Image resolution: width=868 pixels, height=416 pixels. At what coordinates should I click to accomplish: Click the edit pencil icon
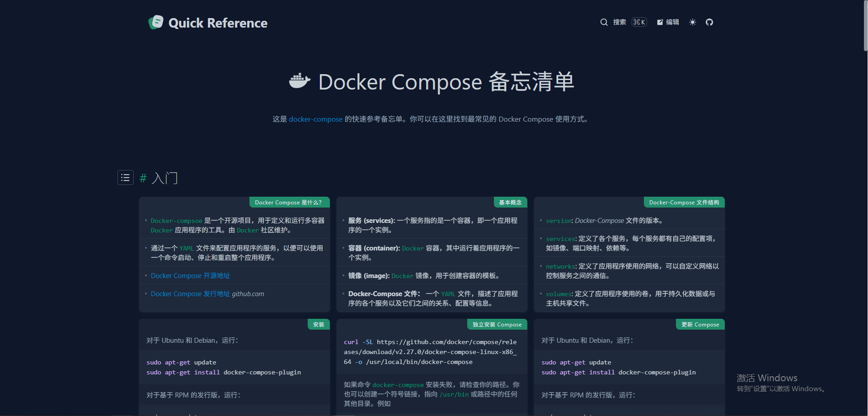click(x=660, y=22)
